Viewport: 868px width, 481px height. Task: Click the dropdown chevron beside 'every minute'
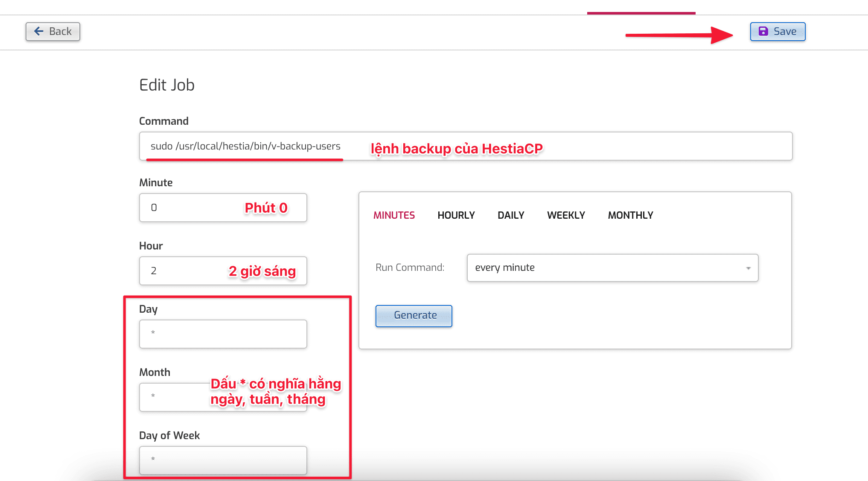pyautogui.click(x=748, y=268)
